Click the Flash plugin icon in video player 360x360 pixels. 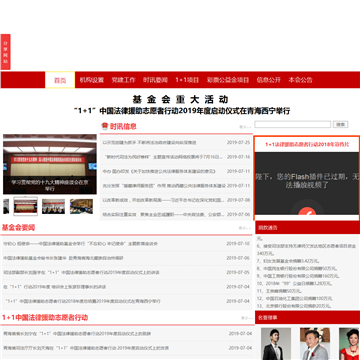coord(307,211)
